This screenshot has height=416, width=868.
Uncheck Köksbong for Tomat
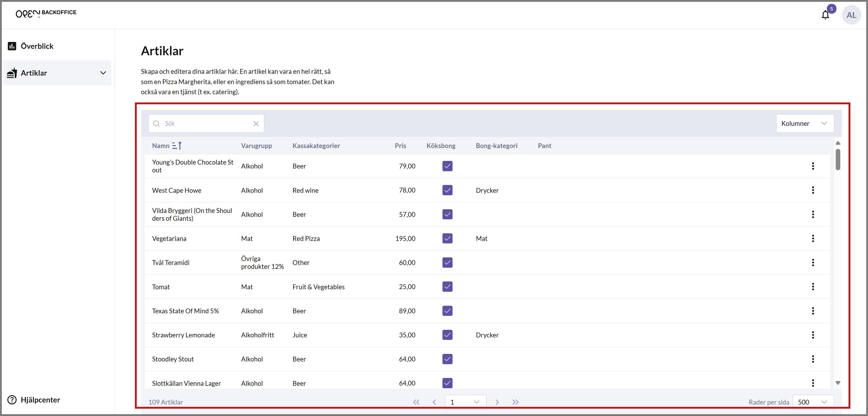click(x=447, y=287)
